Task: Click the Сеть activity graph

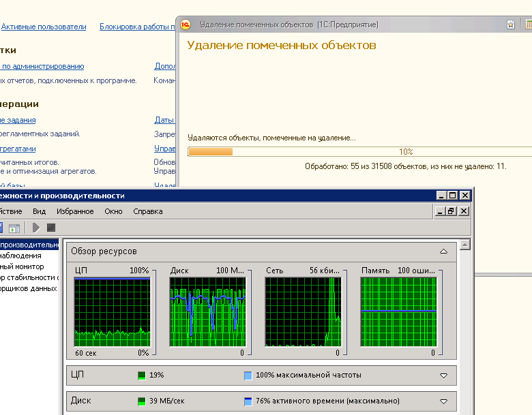Action: [303, 312]
